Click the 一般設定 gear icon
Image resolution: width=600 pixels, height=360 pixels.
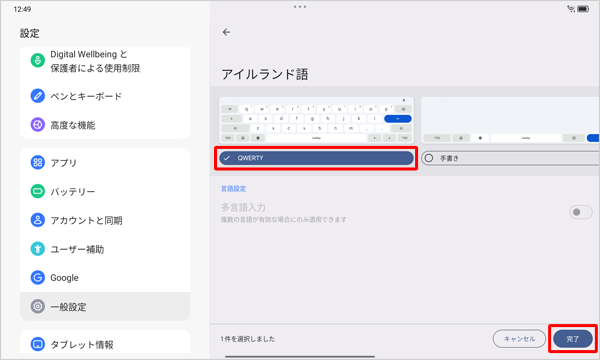(x=38, y=306)
